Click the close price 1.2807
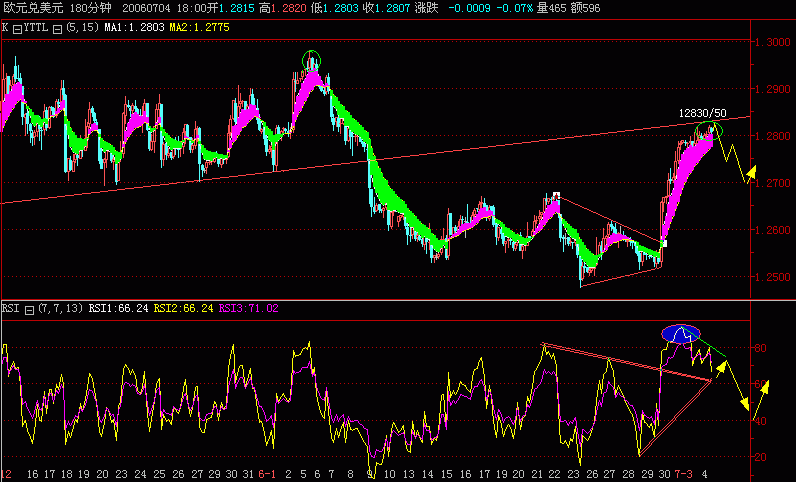796x482 pixels. coord(392,8)
